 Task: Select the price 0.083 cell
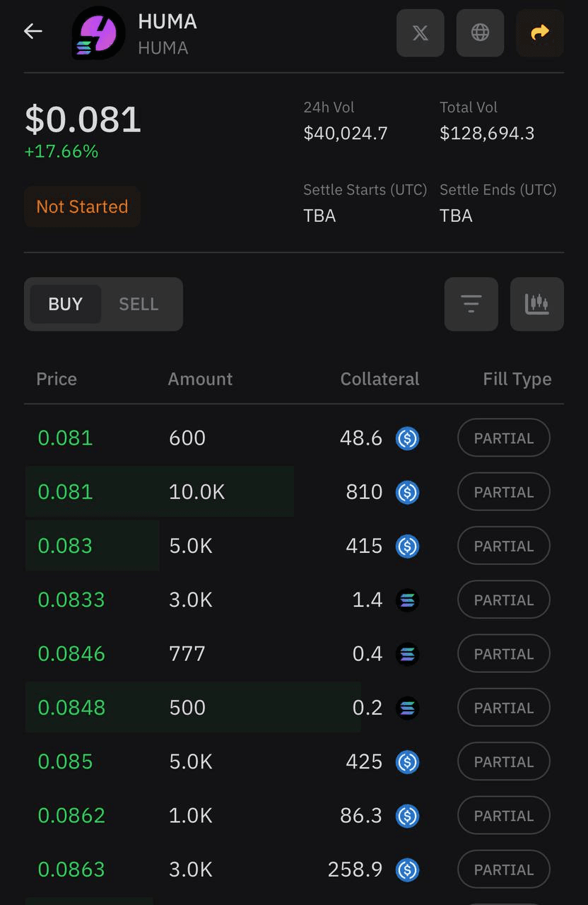click(65, 546)
